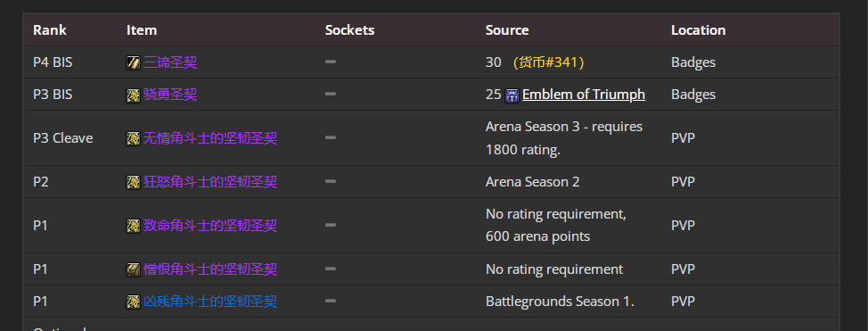Click the yellow 货币#341 currency link
The image size is (868, 331).
(549, 62)
